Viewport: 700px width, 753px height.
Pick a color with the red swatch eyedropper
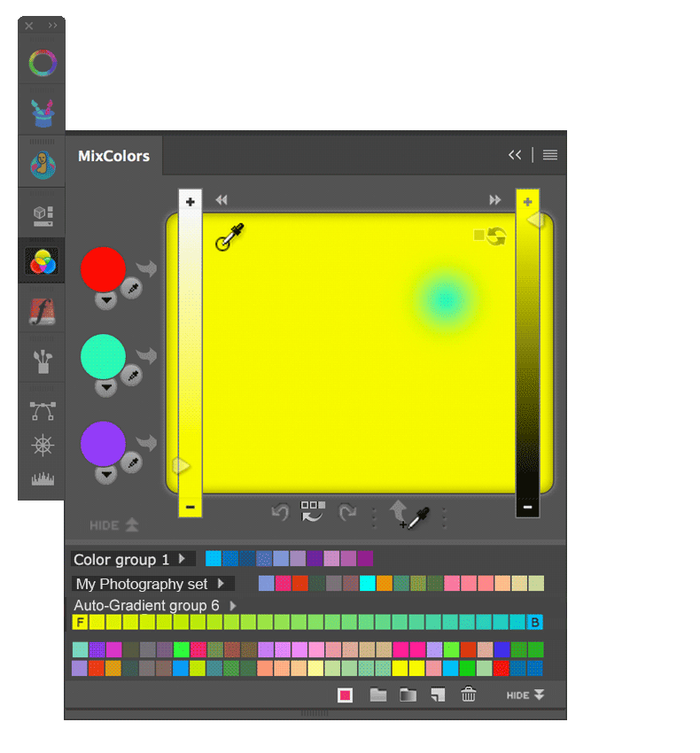coord(131,288)
